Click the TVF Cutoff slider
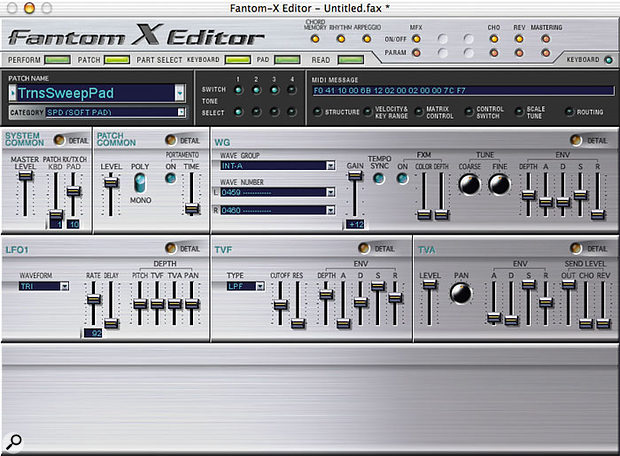Viewport: 620px width, 456px height. point(280,303)
